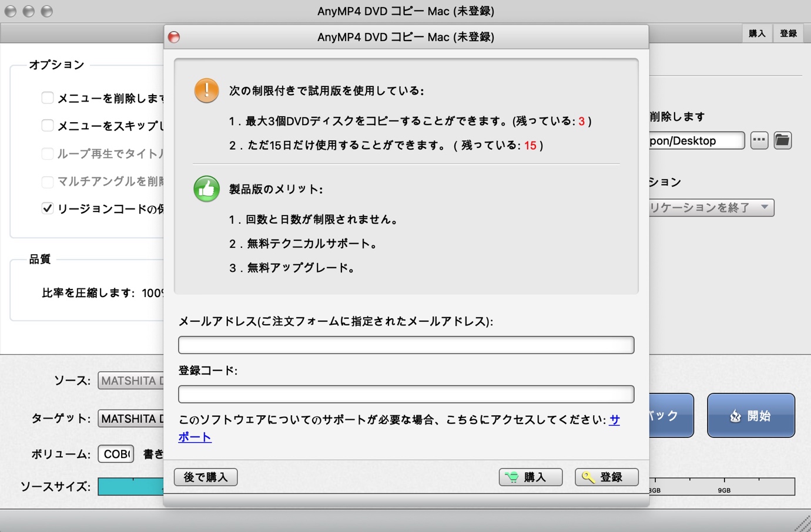This screenshot has width=811, height=532.
Task: Click the 後で購入 button
Action: point(206,477)
